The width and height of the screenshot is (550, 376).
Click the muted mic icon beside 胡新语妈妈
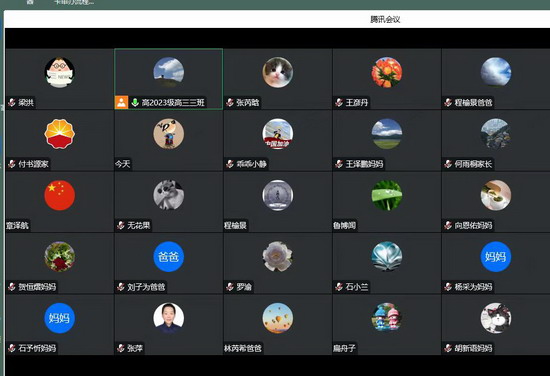tap(448, 348)
